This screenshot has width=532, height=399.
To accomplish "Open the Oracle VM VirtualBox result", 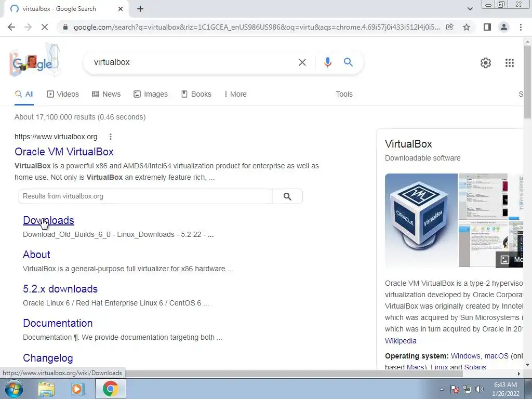I will click(x=64, y=152).
